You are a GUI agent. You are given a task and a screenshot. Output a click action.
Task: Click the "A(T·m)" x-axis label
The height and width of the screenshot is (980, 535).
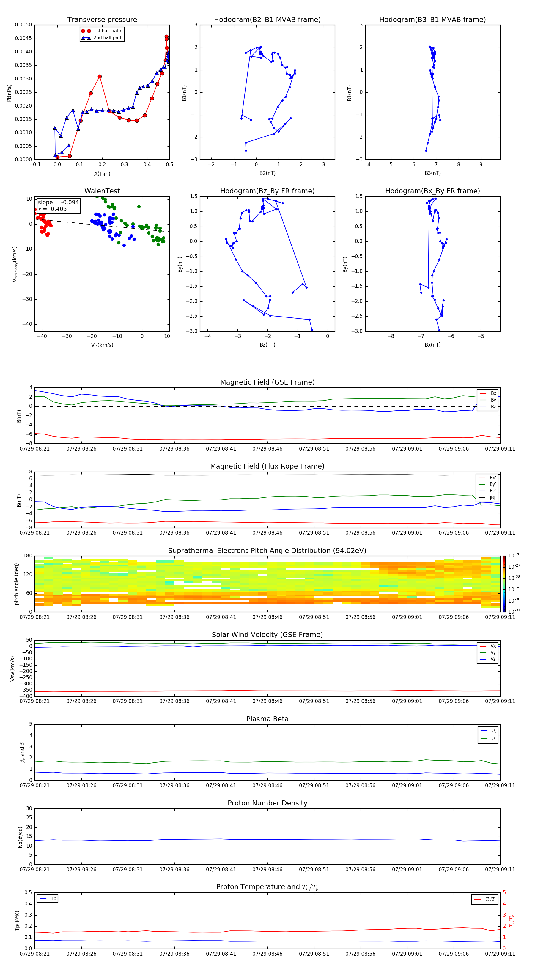point(102,173)
